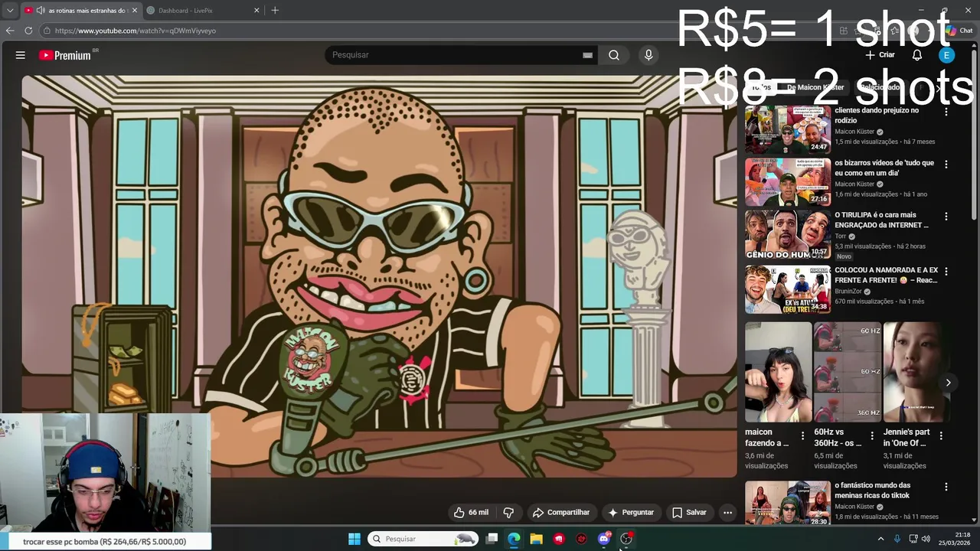Show hidden system tray icons chevron
980x551 pixels.
pyautogui.click(x=880, y=539)
